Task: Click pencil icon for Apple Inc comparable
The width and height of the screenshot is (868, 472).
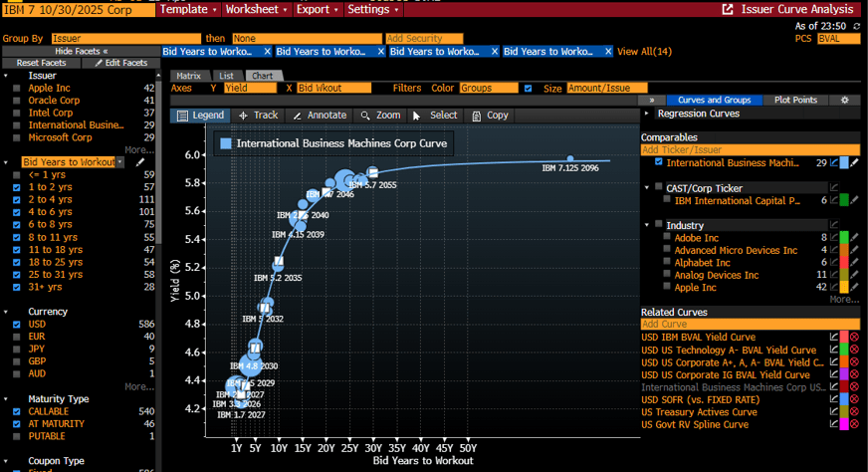Action: pyautogui.click(x=855, y=288)
